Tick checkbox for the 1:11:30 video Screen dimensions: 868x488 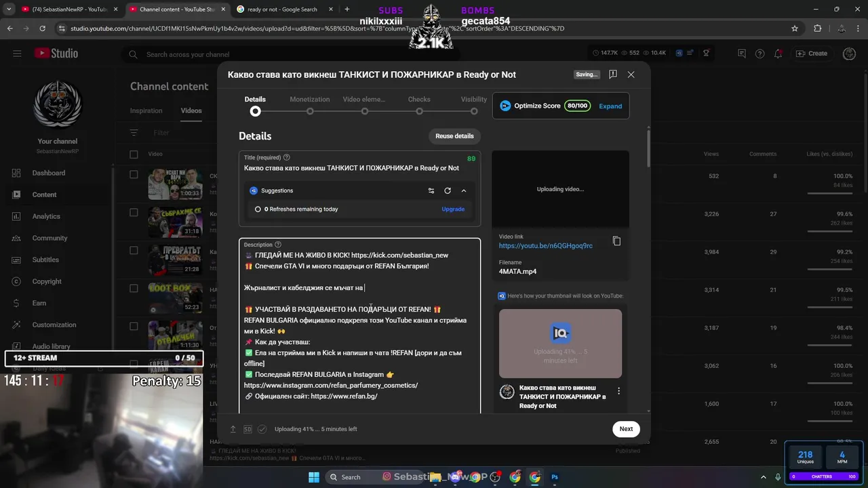tap(134, 327)
